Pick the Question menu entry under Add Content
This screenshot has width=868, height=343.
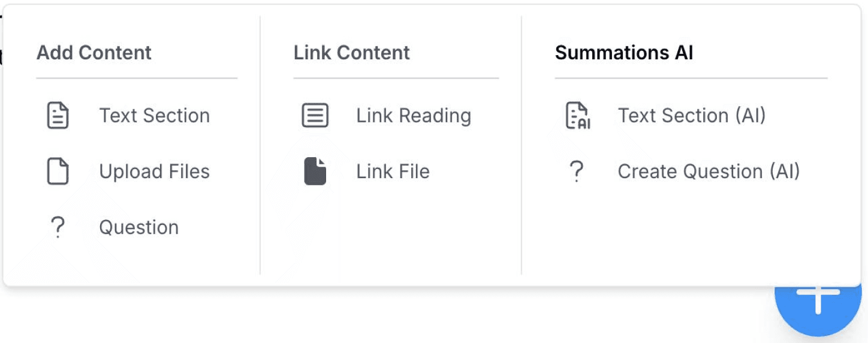[138, 227]
